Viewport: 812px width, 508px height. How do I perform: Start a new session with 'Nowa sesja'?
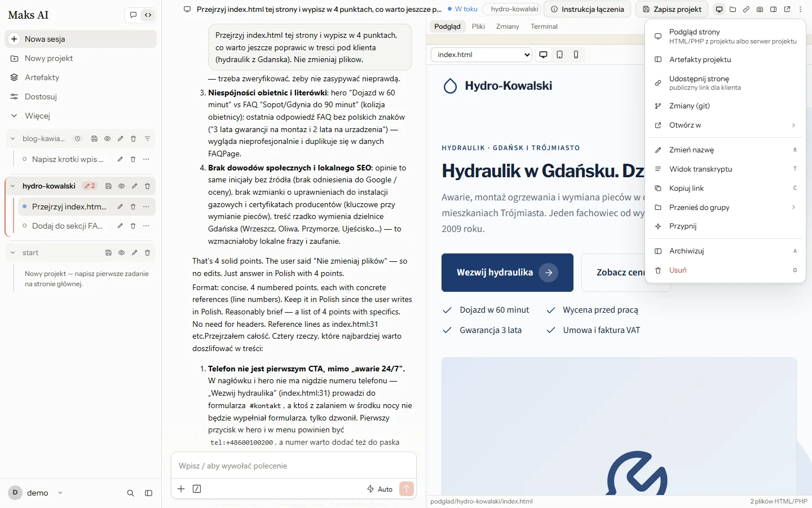click(81, 39)
